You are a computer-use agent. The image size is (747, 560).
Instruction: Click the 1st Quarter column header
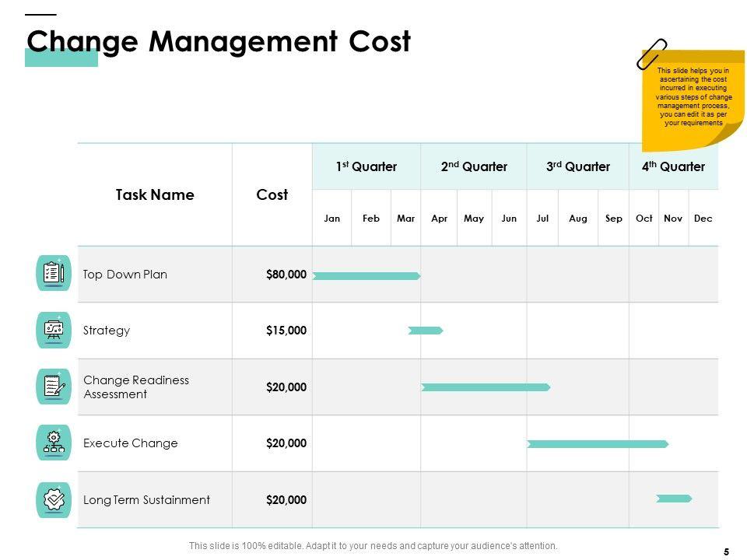[366, 166]
